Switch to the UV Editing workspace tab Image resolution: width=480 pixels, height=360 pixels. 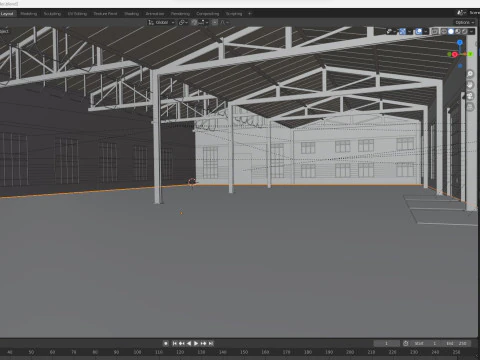tap(77, 14)
